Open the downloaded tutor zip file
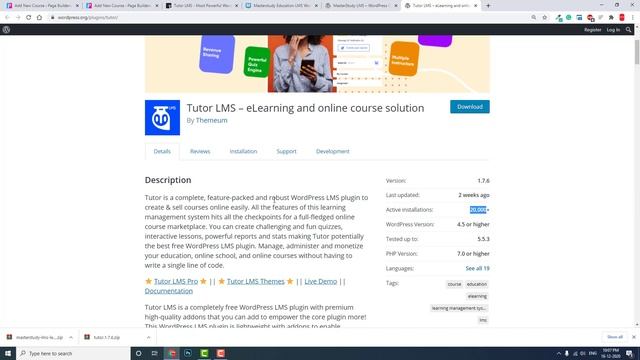 click(106, 337)
